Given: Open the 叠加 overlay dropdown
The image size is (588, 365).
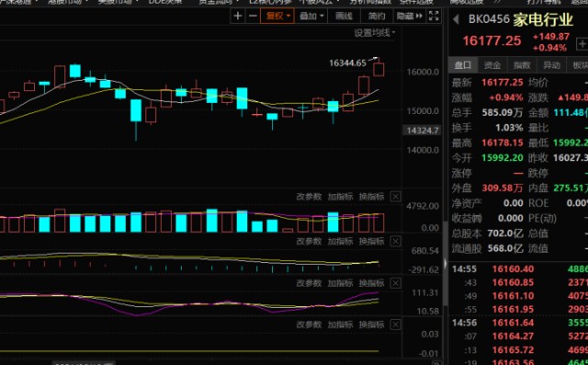Looking at the screenshot, I should coord(311,16).
